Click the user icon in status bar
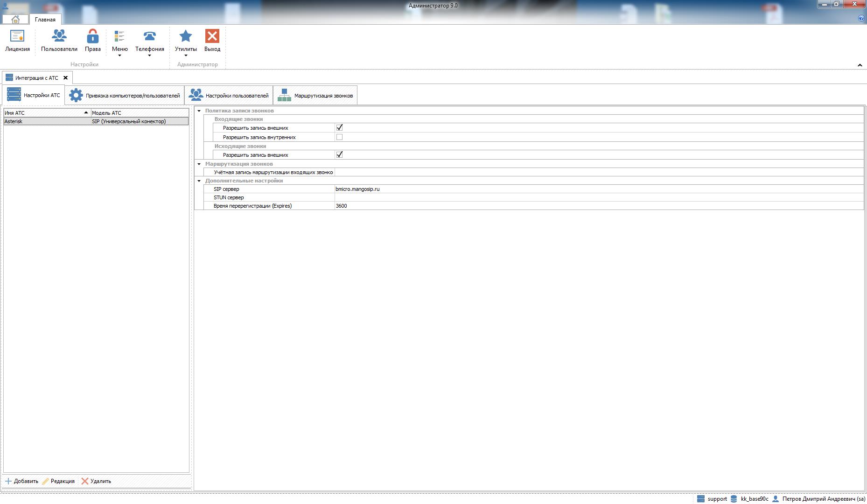 [776, 499]
